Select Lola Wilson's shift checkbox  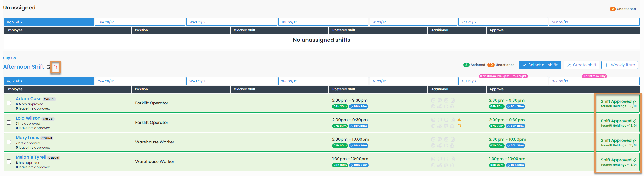9,123
